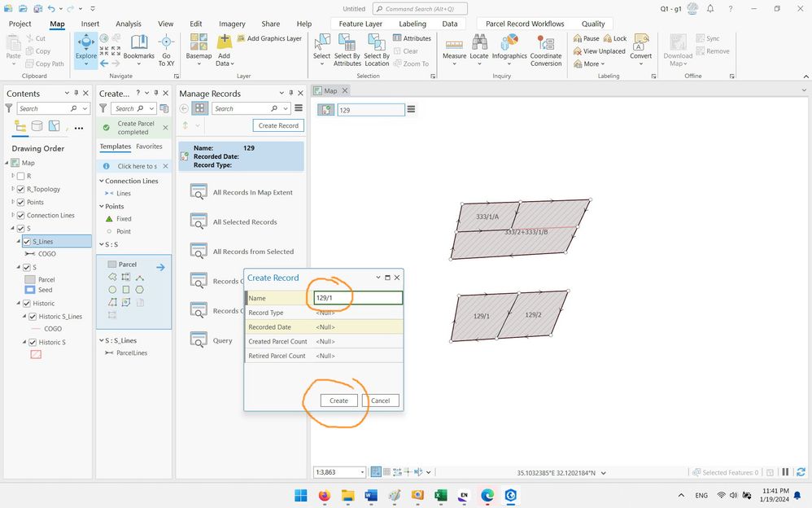Click All Records In Map Extent
Screen dimensions: 812x508
[242, 192]
